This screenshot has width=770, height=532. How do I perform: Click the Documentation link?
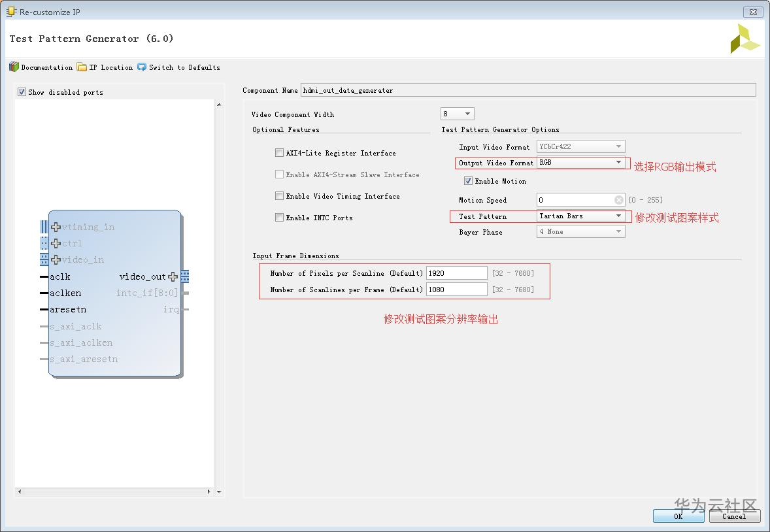[46, 67]
